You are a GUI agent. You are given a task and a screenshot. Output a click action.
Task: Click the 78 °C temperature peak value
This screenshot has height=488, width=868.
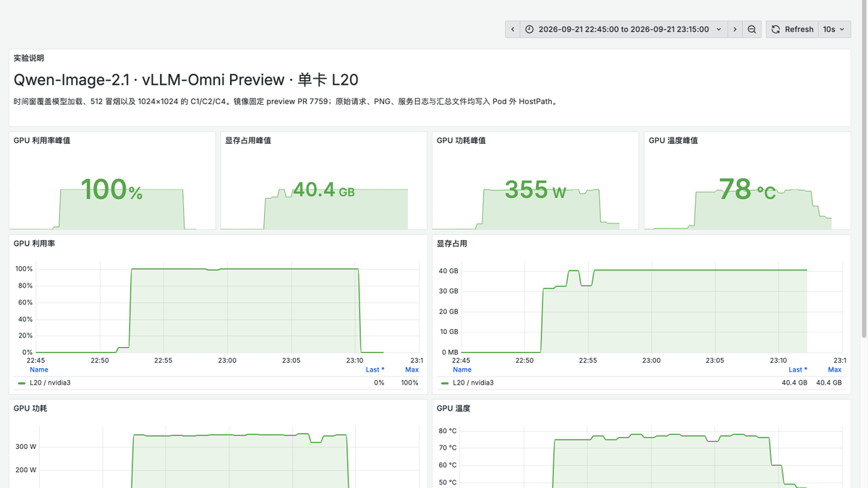(x=747, y=190)
